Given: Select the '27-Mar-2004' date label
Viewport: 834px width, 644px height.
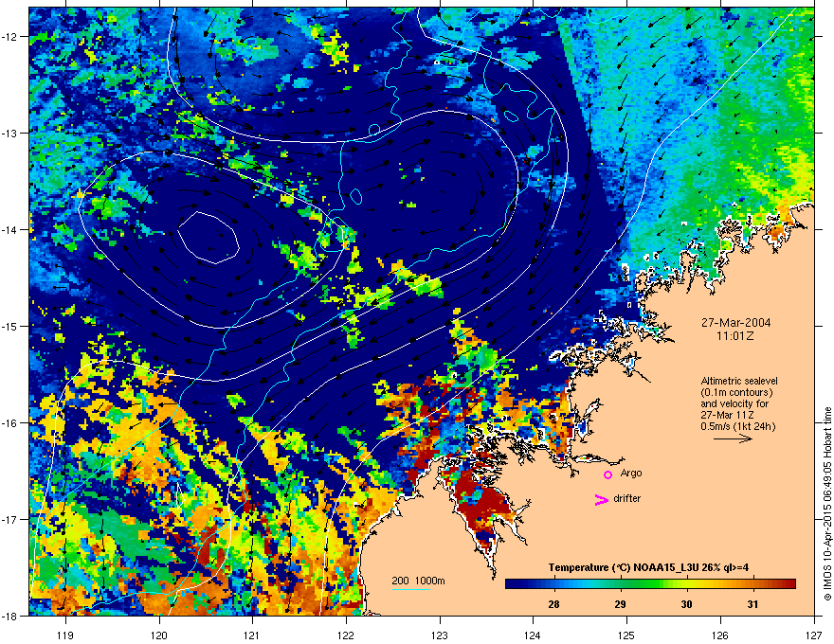Looking at the screenshot, I should tap(735, 323).
